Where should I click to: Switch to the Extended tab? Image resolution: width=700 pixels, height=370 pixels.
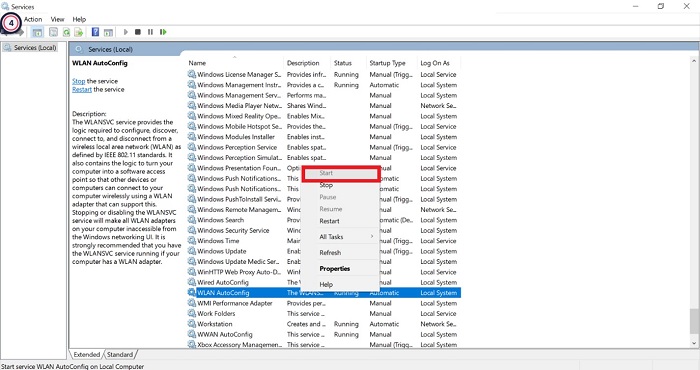[87, 354]
